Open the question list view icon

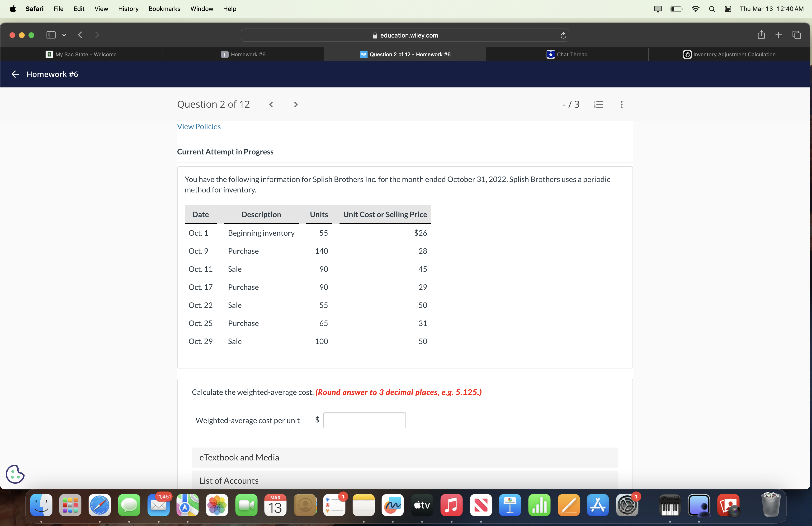[x=599, y=105]
